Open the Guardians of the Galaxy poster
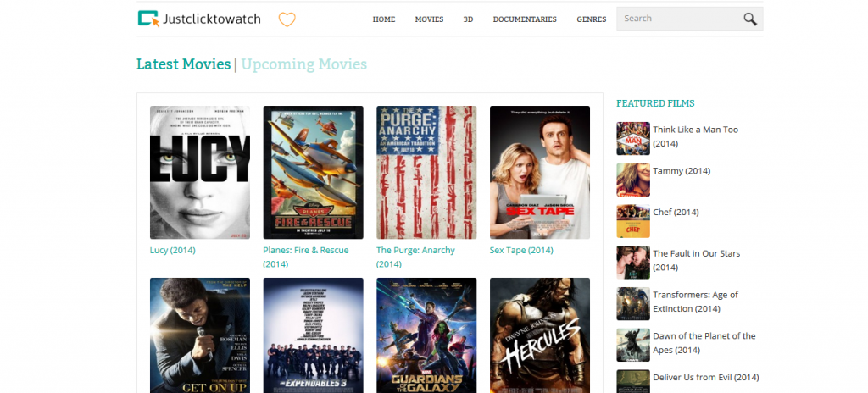 (426, 335)
